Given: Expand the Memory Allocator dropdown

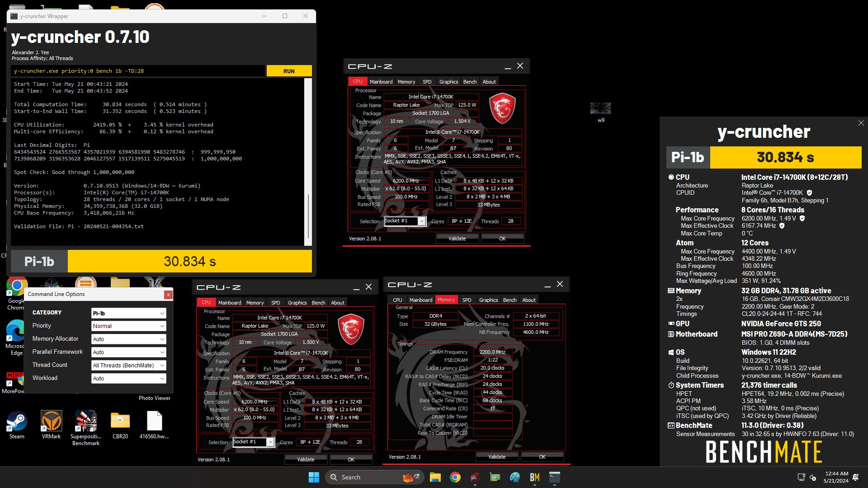Looking at the screenshot, I should (129, 339).
